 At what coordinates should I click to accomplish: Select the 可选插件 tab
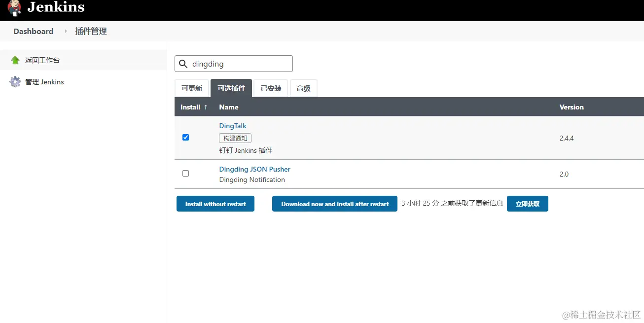point(231,88)
